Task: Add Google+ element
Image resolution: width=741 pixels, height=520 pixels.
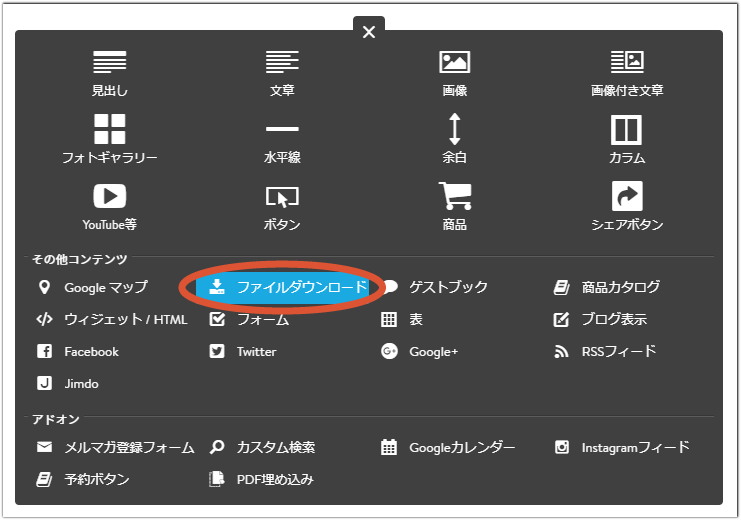Action: 420,352
